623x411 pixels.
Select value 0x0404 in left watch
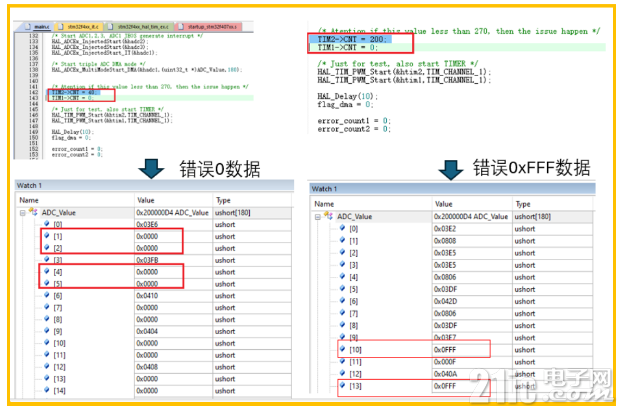tap(147, 332)
